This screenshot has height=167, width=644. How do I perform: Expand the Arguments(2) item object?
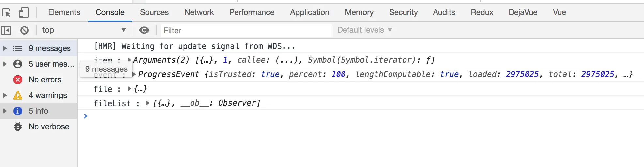pyautogui.click(x=130, y=60)
